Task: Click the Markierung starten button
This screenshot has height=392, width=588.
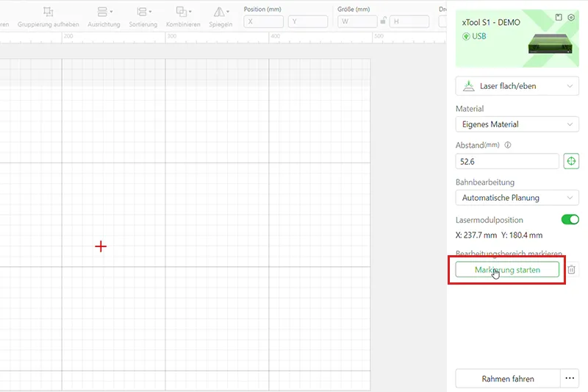Action: 507,270
